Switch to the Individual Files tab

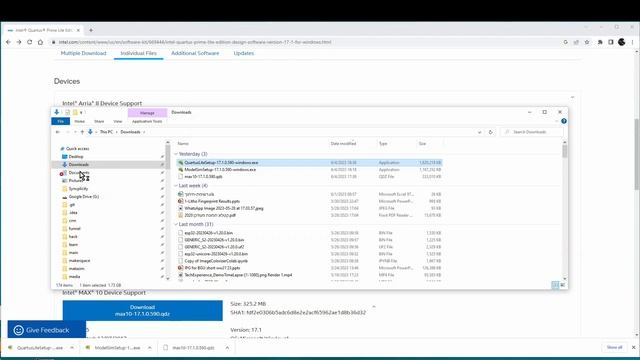138,53
